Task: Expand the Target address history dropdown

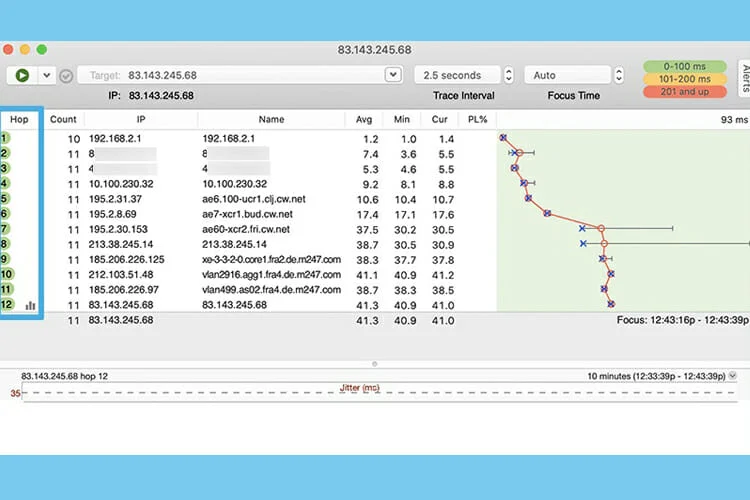Action: click(x=393, y=75)
